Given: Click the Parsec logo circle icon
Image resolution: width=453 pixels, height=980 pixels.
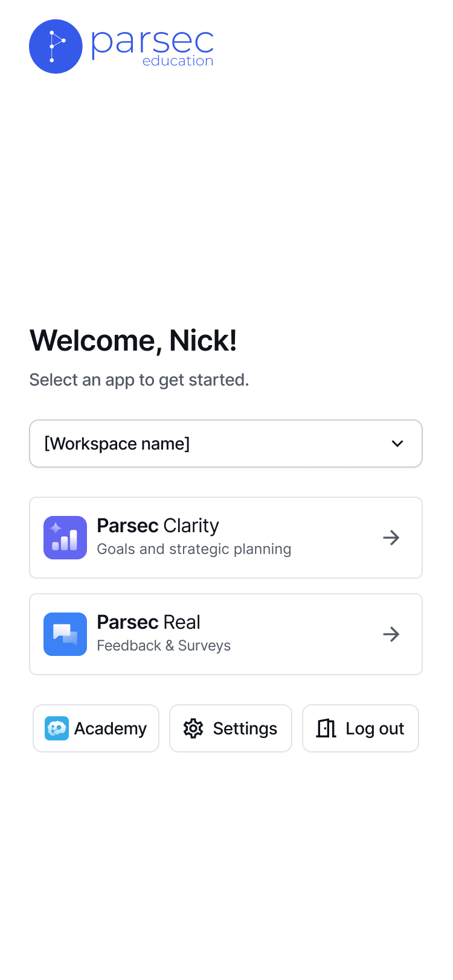Looking at the screenshot, I should tap(56, 46).
